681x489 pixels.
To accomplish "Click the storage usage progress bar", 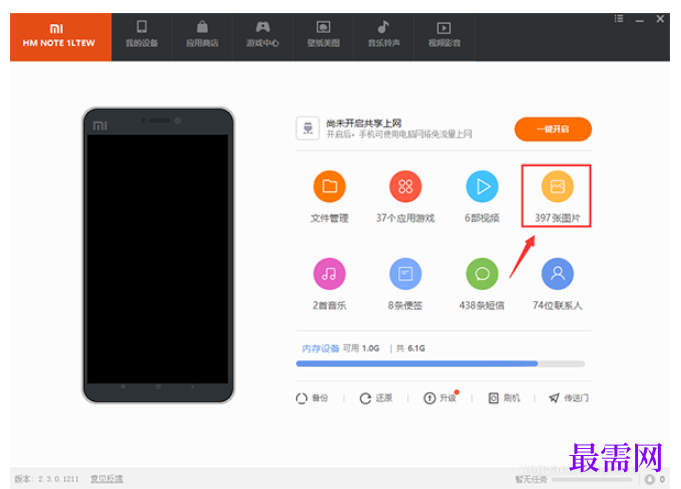I will 440,363.
